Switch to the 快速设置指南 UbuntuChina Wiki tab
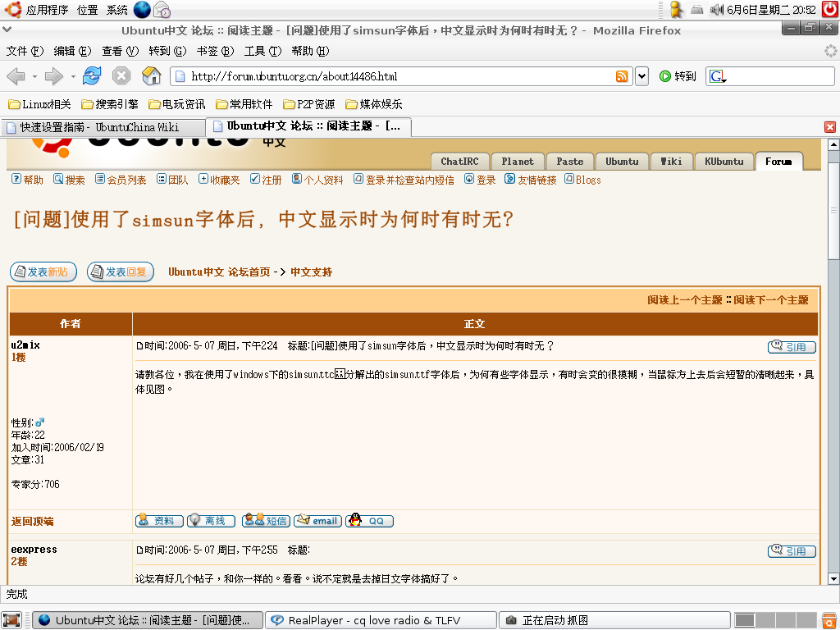The height and width of the screenshot is (630, 840). [x=103, y=127]
